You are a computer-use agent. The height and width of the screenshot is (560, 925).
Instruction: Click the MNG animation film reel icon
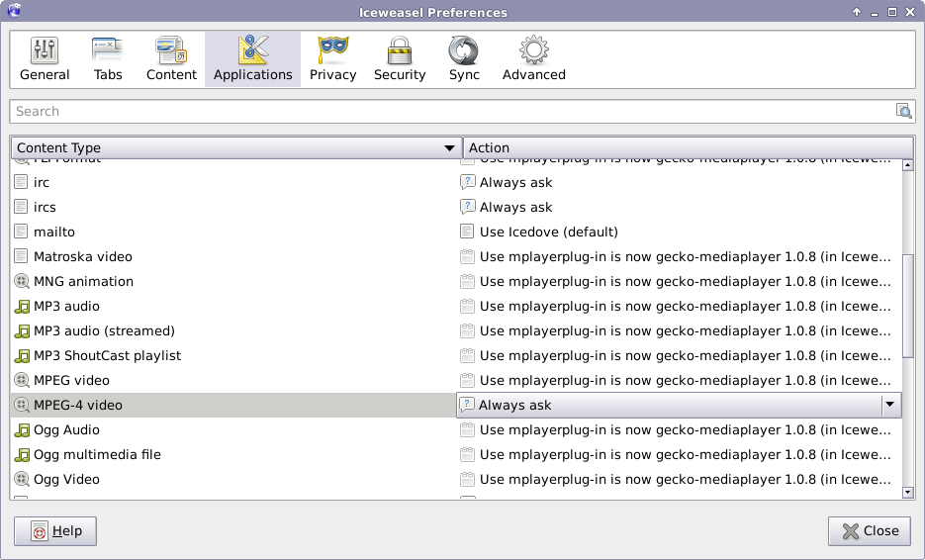[22, 281]
